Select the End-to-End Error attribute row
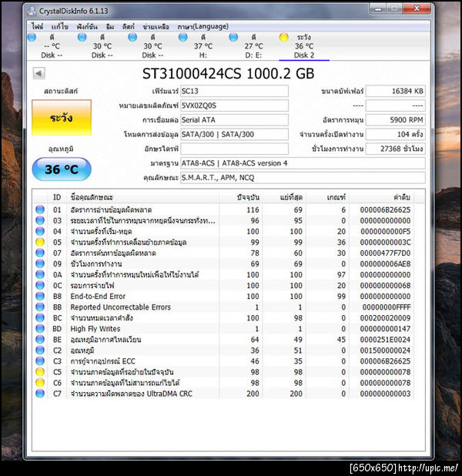This screenshot has width=462, height=476. point(223,296)
